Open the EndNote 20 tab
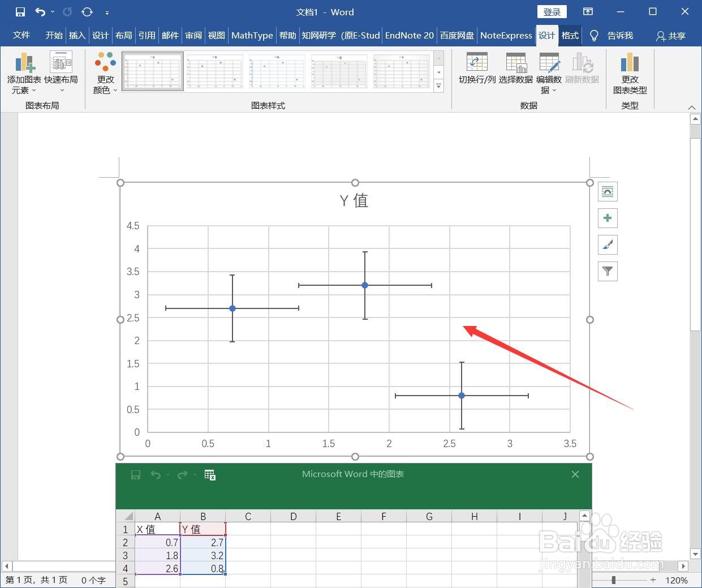Screen dimensions: 702x588 (410, 35)
